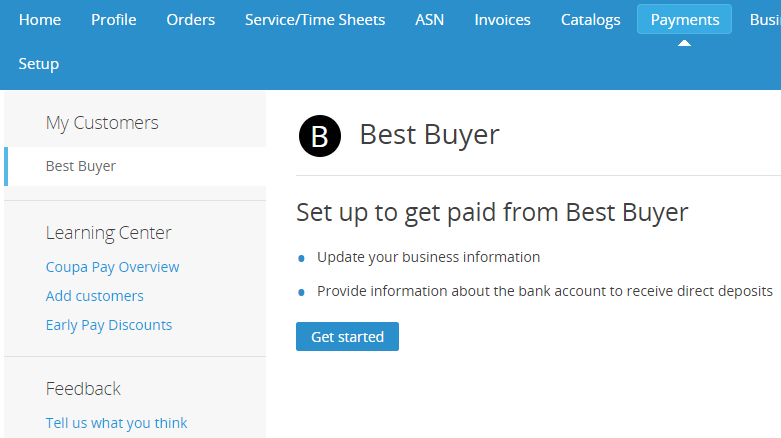Open the Invoices tab
This screenshot has width=781, height=438.
pyautogui.click(x=502, y=19)
